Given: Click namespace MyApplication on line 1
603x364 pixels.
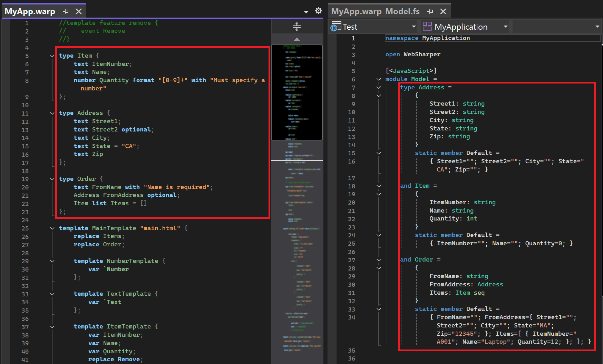Looking at the screenshot, I should pos(428,38).
